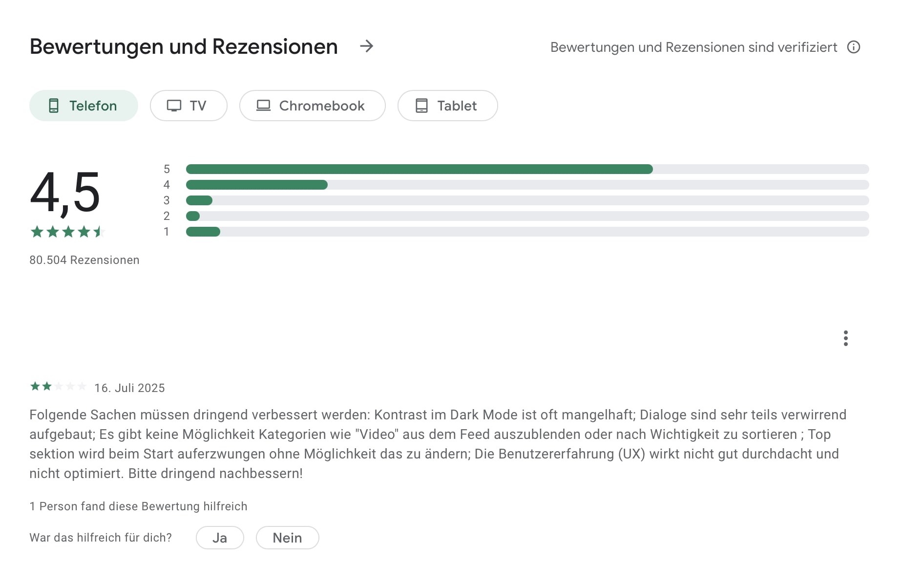Switch to TV reviews filter
The height and width of the screenshot is (566, 924).
(189, 106)
